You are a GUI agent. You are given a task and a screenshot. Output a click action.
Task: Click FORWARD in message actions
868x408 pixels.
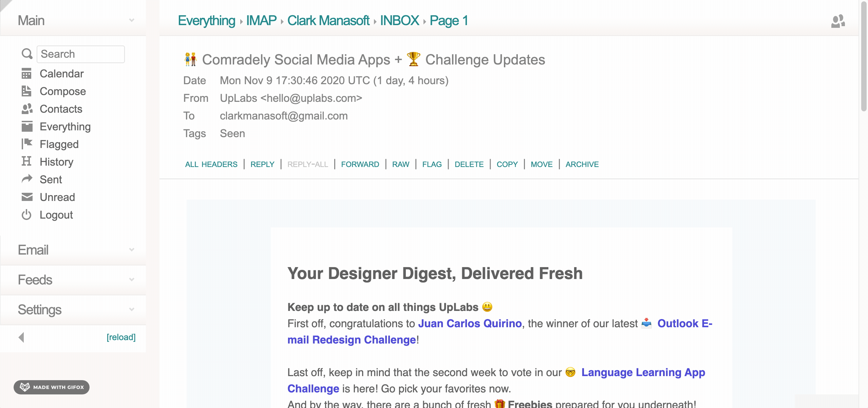360,164
